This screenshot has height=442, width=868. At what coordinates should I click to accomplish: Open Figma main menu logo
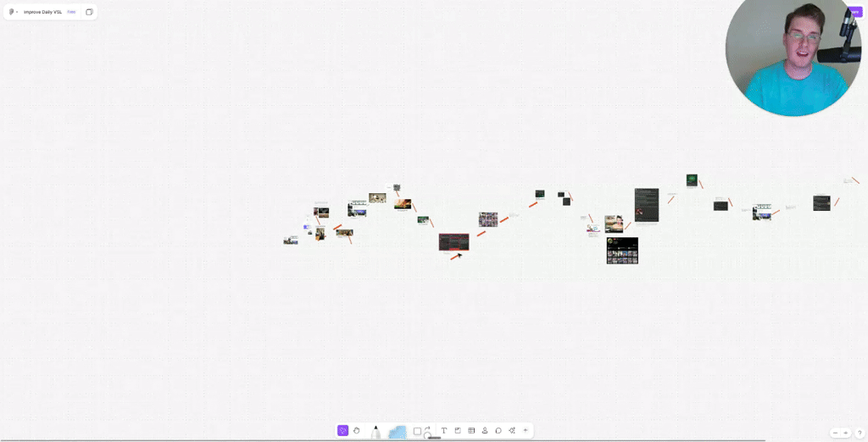click(12, 12)
